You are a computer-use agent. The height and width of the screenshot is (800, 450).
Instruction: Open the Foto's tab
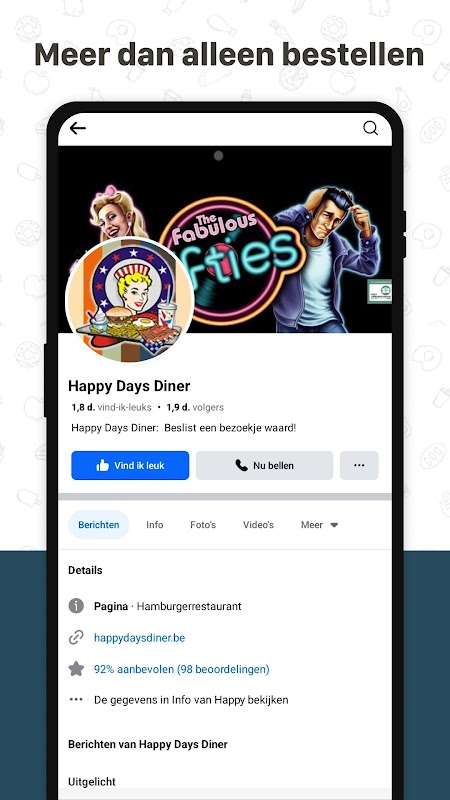coord(203,524)
